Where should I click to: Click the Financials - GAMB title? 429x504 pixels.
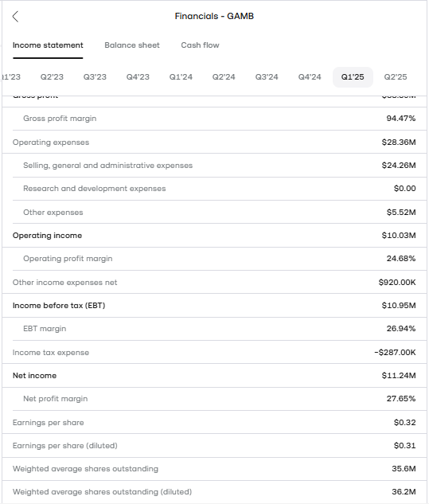click(214, 16)
